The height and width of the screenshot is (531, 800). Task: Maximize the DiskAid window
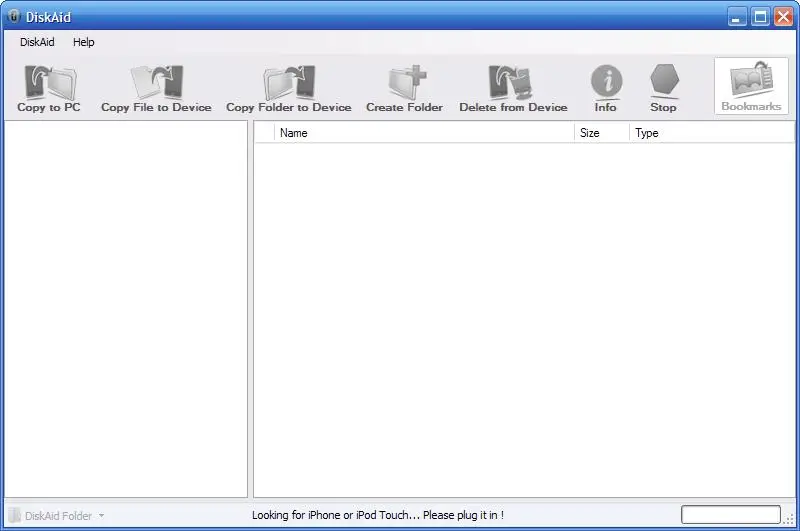760,17
